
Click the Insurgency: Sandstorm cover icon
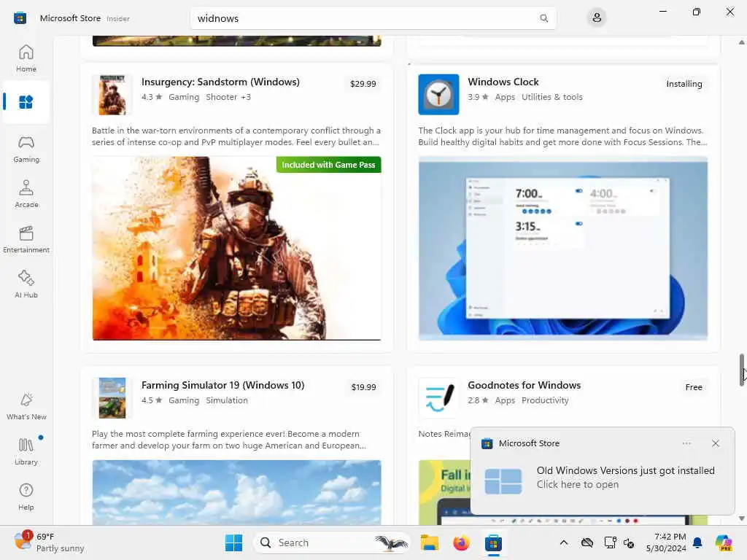tap(112, 94)
